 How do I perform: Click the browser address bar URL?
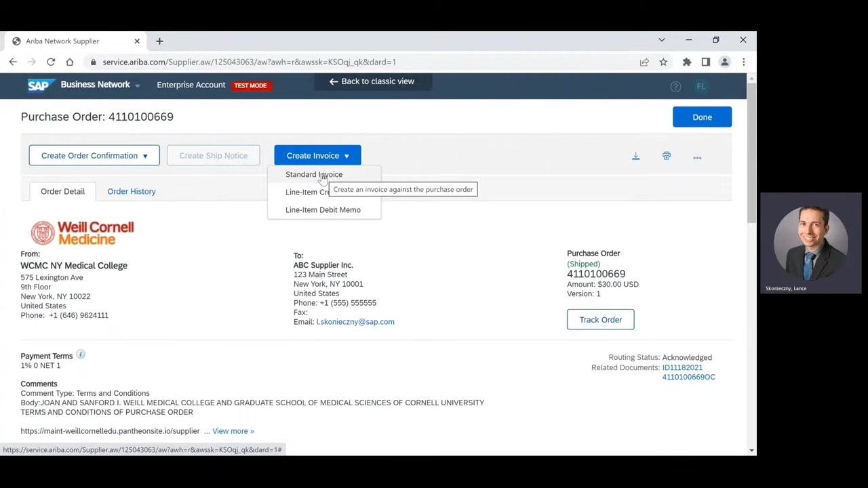click(249, 62)
